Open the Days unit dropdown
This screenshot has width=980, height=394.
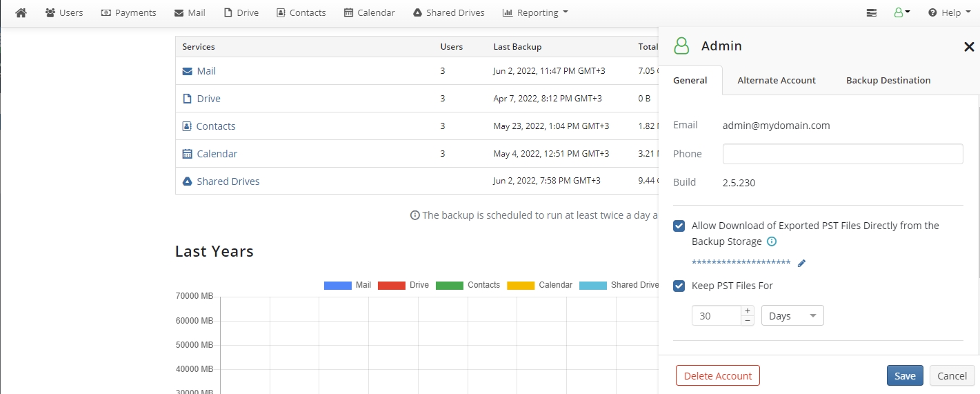click(792, 316)
